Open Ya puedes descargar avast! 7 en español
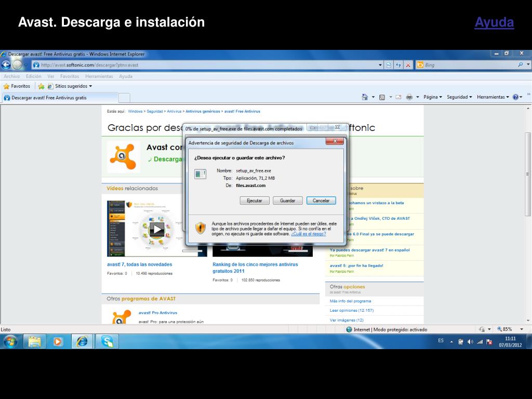This screenshot has width=532, height=399. (x=369, y=250)
